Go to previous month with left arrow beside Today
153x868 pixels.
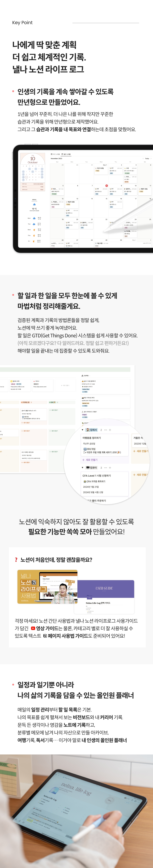click(x=143, y=158)
